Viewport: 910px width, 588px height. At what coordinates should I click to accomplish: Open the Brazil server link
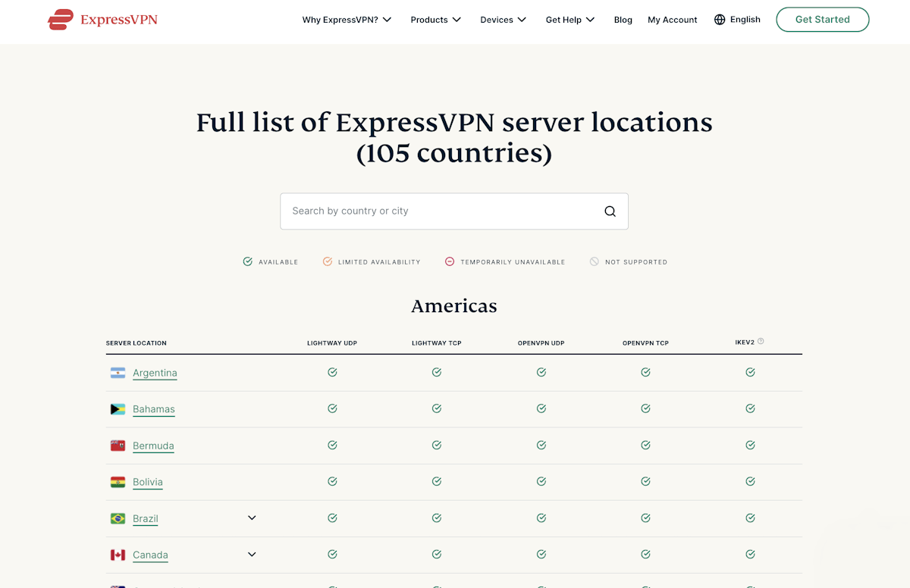pyautogui.click(x=146, y=518)
